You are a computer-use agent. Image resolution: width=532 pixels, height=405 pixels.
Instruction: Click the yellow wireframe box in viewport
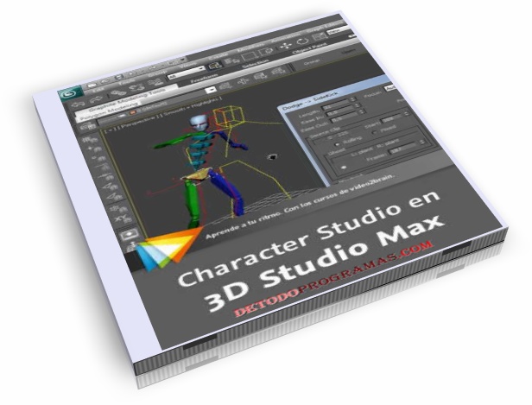(x=230, y=116)
